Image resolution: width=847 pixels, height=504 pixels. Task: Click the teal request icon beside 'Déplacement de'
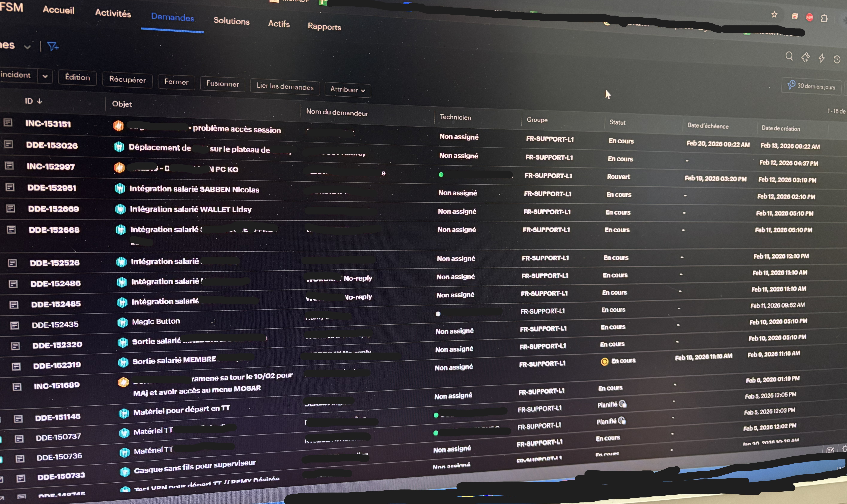119,147
